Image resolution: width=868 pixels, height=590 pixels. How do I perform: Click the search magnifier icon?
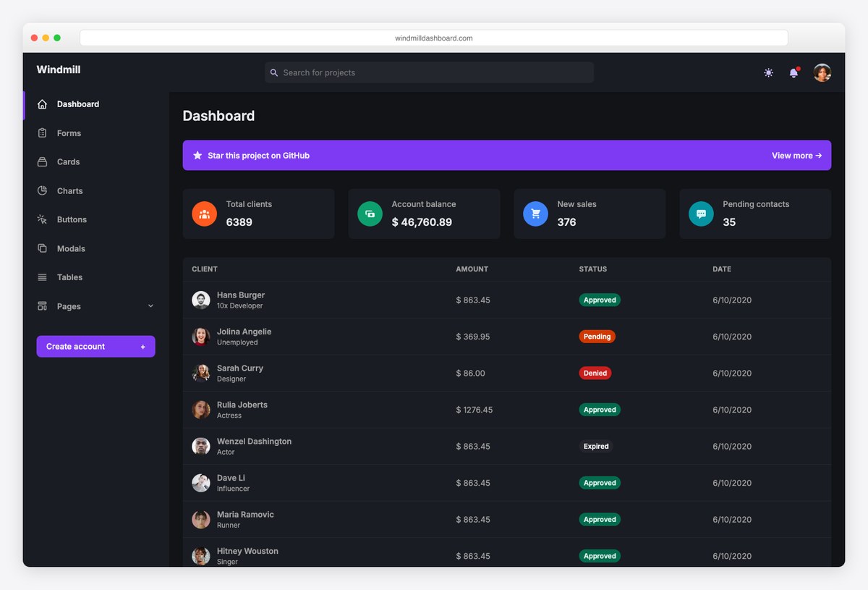pos(274,72)
